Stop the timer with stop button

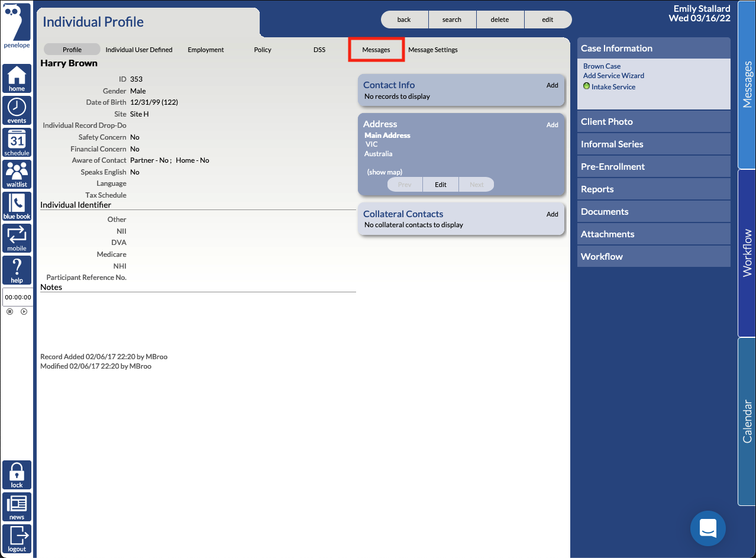[10, 311]
